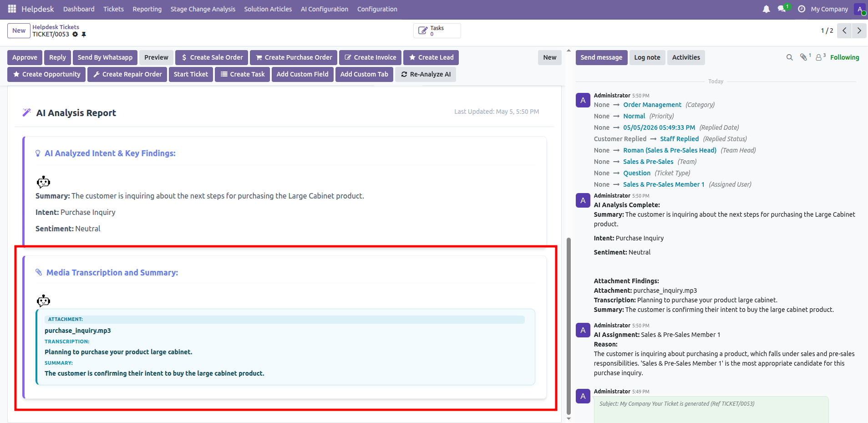
Task: Open the activities clock icon
Action: tap(802, 9)
